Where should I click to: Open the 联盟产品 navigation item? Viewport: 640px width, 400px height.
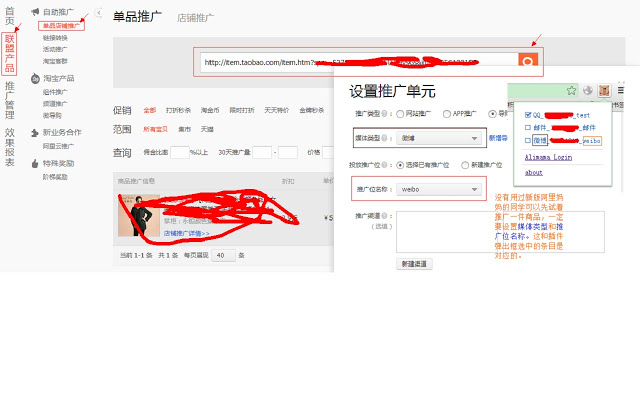pyautogui.click(x=9, y=54)
